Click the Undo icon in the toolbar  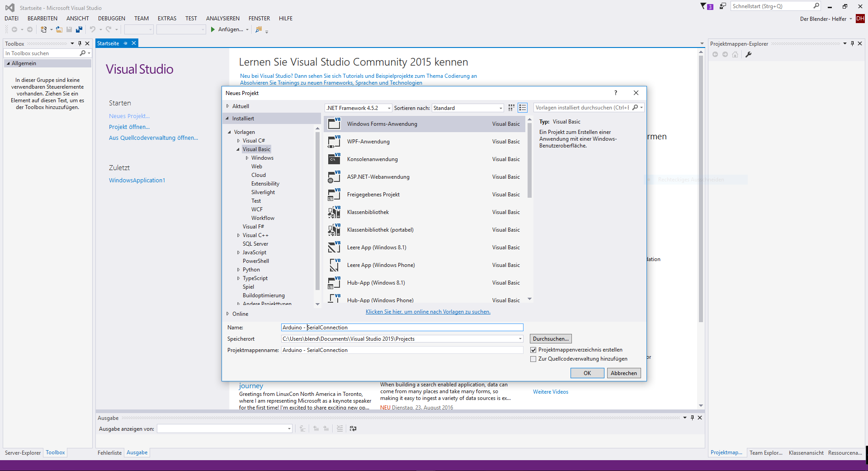(x=92, y=29)
